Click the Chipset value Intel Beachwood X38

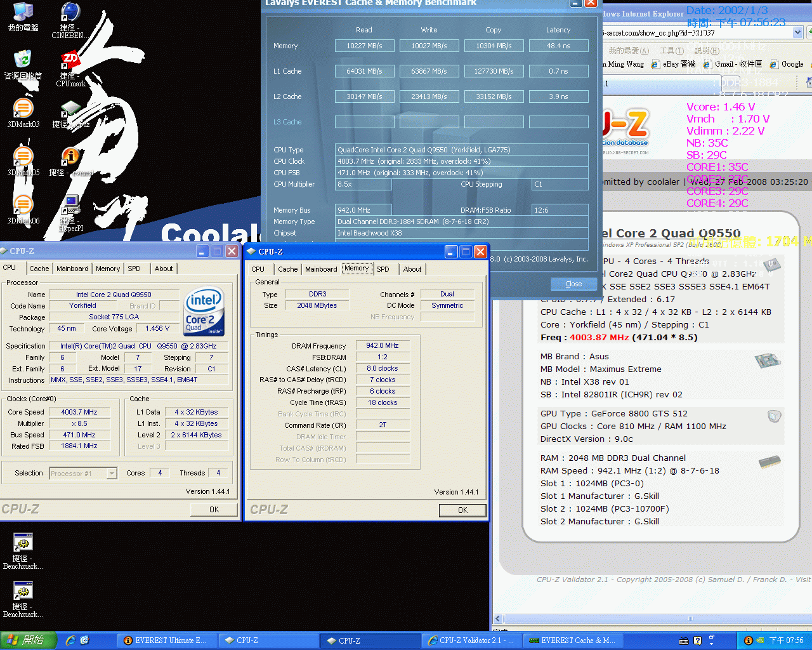pos(461,233)
